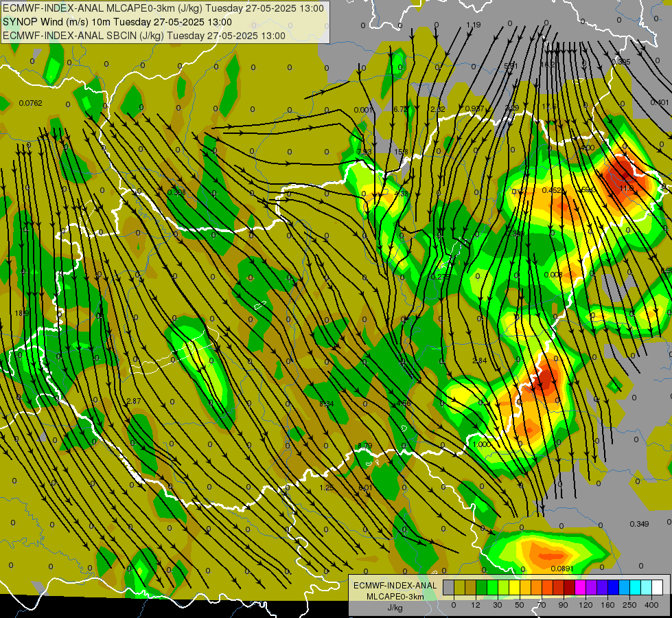
Task: Click the map value 8.34
Action: pos(327,404)
